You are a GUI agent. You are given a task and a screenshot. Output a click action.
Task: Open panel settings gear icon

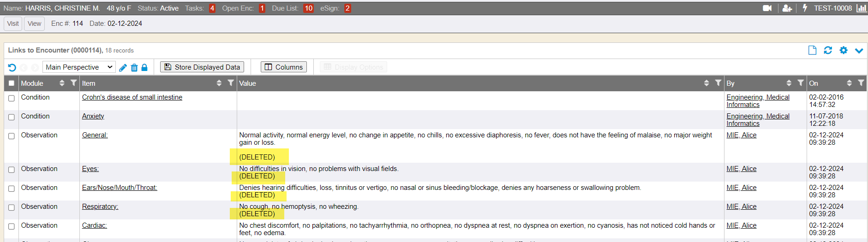pyautogui.click(x=844, y=50)
